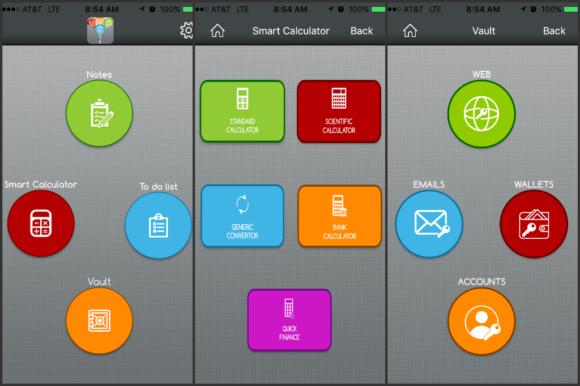
Task: Open the Bank Calculator tile
Action: [340, 216]
